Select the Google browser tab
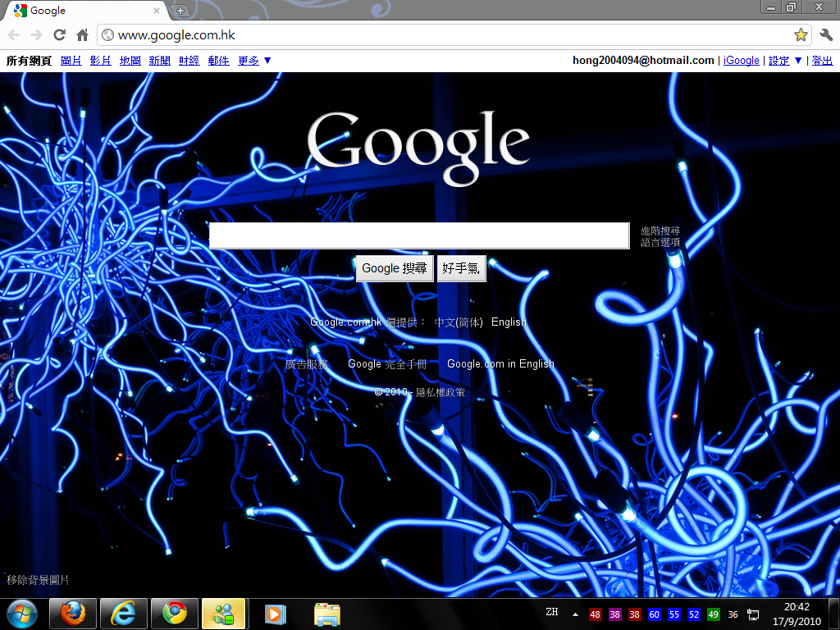The width and height of the screenshot is (840, 630). [82, 11]
